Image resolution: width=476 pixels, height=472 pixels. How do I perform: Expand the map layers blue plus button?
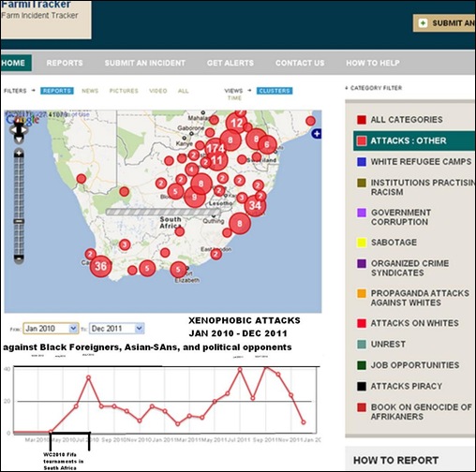tap(317, 134)
